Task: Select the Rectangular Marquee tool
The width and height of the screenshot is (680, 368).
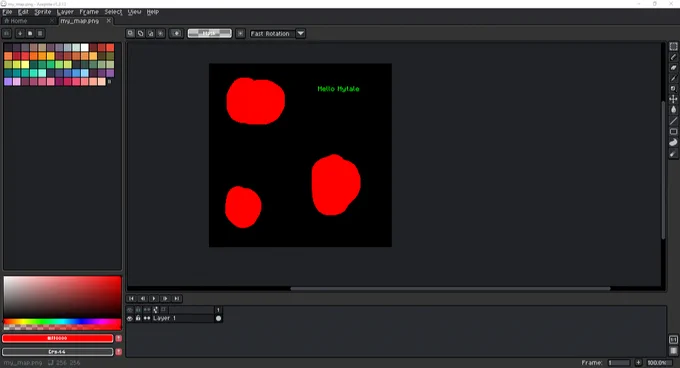Action: (x=673, y=46)
